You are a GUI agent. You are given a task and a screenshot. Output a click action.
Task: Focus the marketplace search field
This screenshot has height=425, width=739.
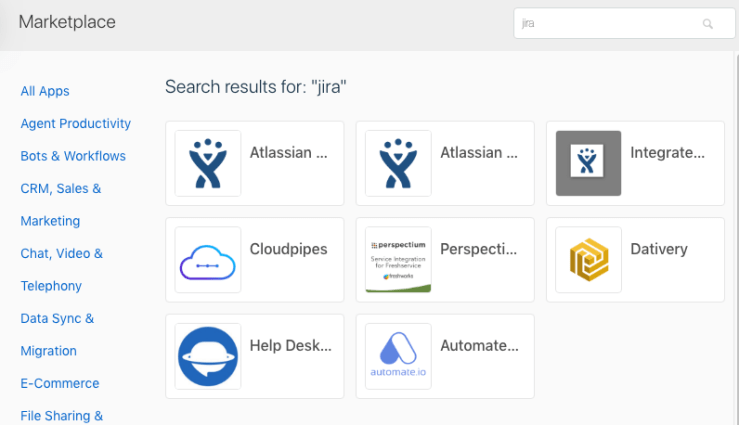point(610,24)
